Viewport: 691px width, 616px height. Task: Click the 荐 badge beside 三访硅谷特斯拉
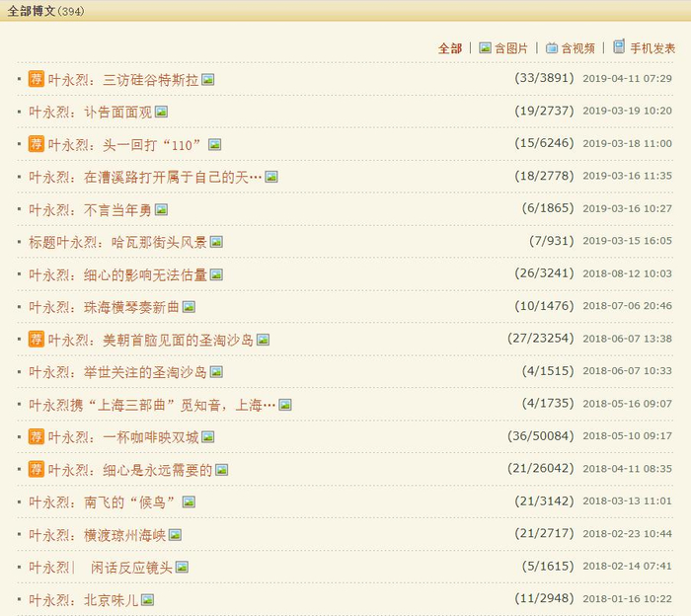tap(37, 79)
